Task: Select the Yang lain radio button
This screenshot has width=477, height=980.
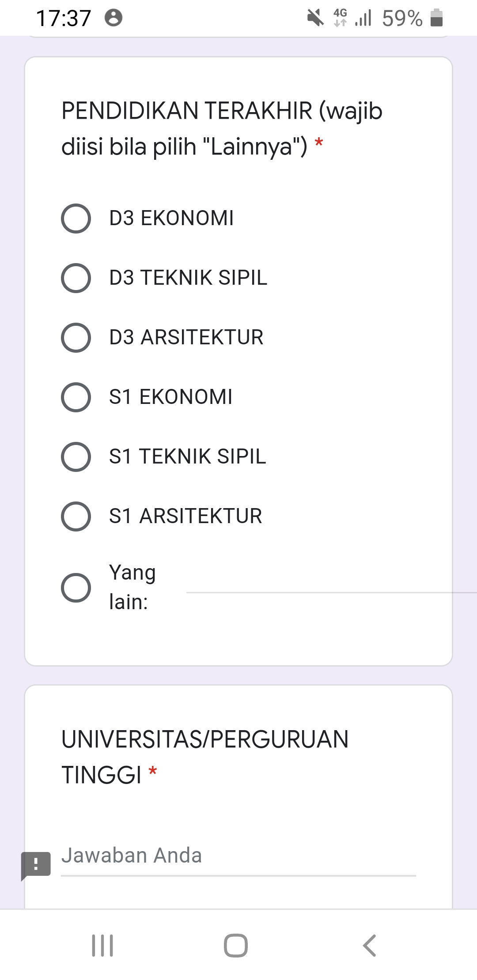Action: (x=76, y=588)
